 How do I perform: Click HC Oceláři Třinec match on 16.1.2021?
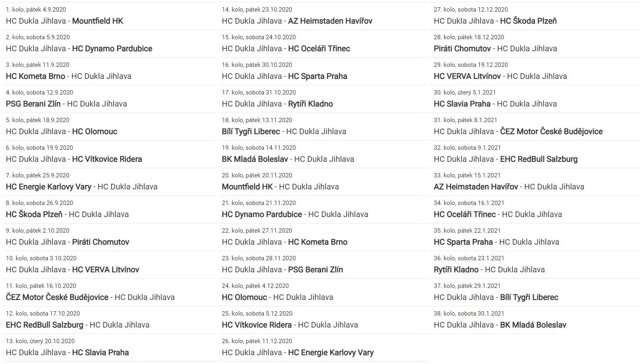[x=498, y=214]
